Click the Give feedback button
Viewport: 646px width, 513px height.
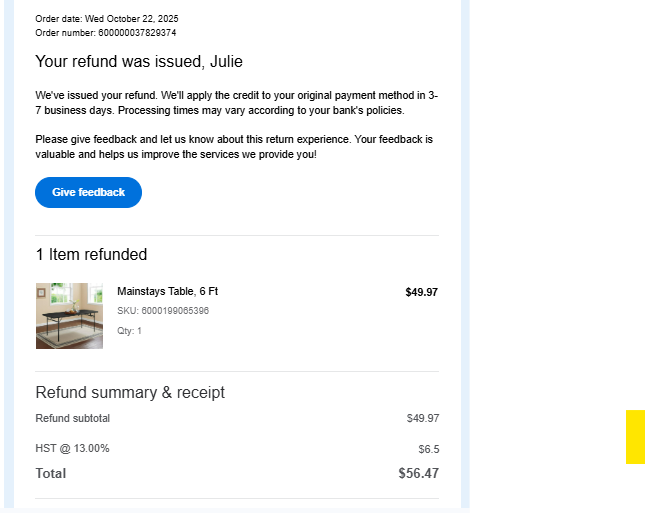(x=88, y=192)
